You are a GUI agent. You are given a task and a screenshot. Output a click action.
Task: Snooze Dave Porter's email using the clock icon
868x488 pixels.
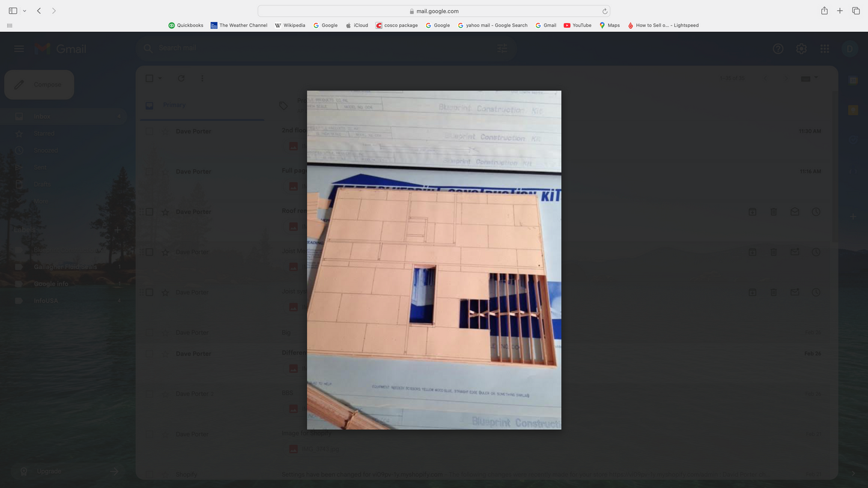816,211
